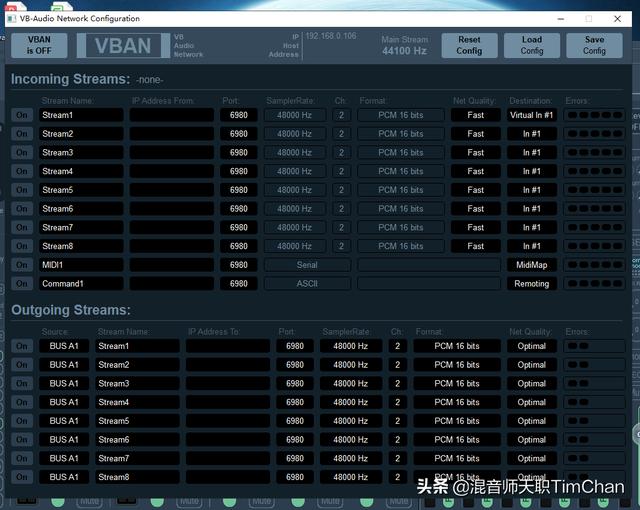Viewport: 640px width, 510px height.
Task: Click IP Address From field for Stream6
Action: 171,209
